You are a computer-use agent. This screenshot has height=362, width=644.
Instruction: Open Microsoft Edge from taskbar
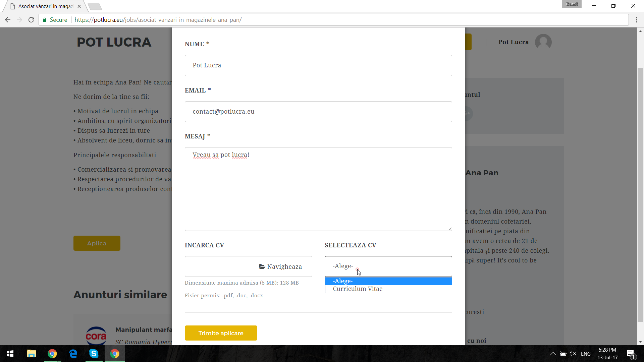pos(73,354)
